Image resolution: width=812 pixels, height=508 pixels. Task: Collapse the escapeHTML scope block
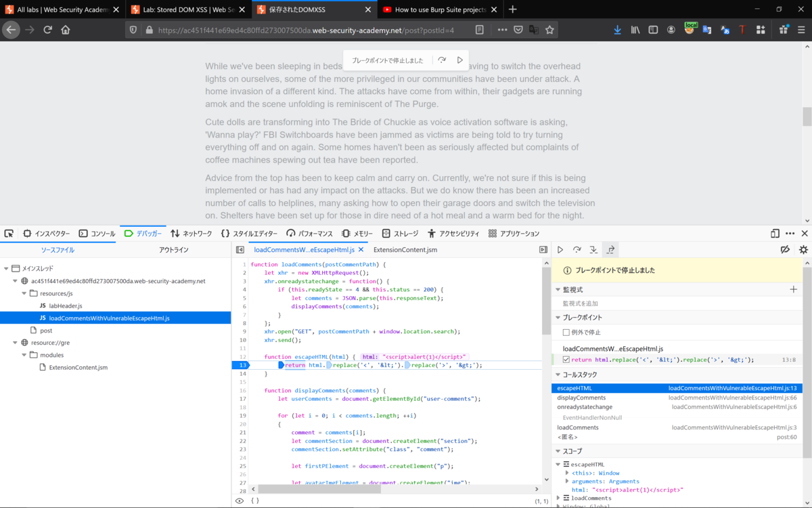559,465
